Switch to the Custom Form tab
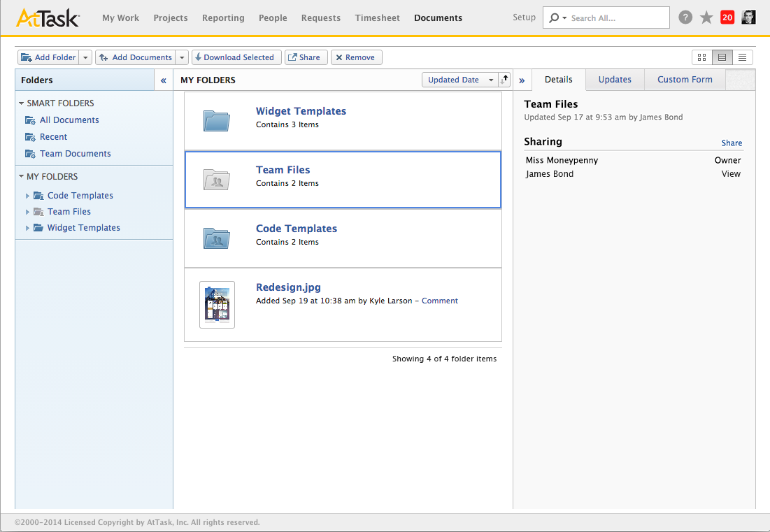 coord(685,80)
